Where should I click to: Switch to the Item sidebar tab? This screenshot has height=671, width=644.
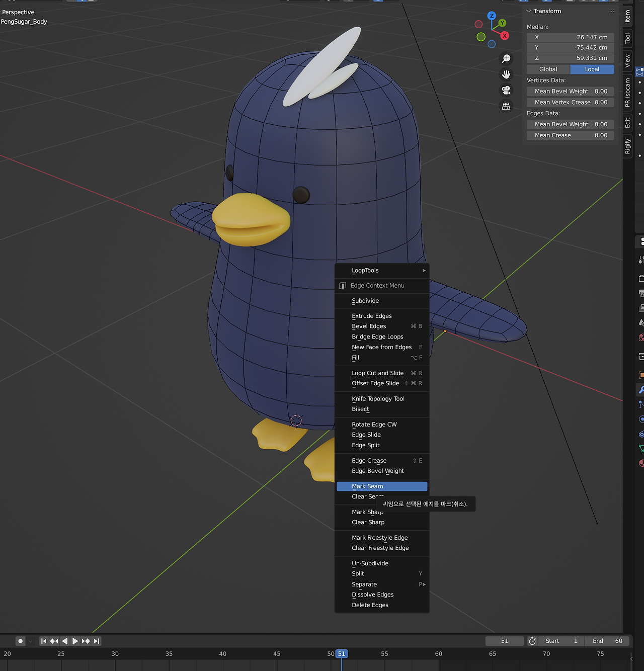coord(627,17)
